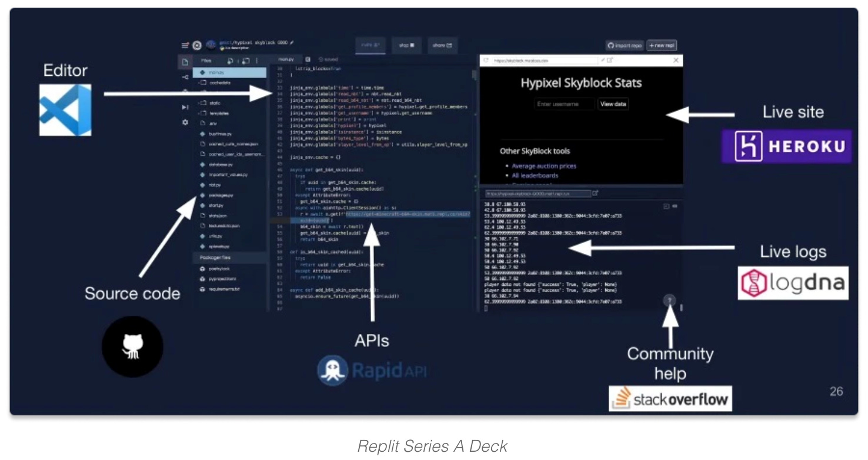Click the import repo button
The width and height of the screenshot is (868, 460).
point(625,45)
